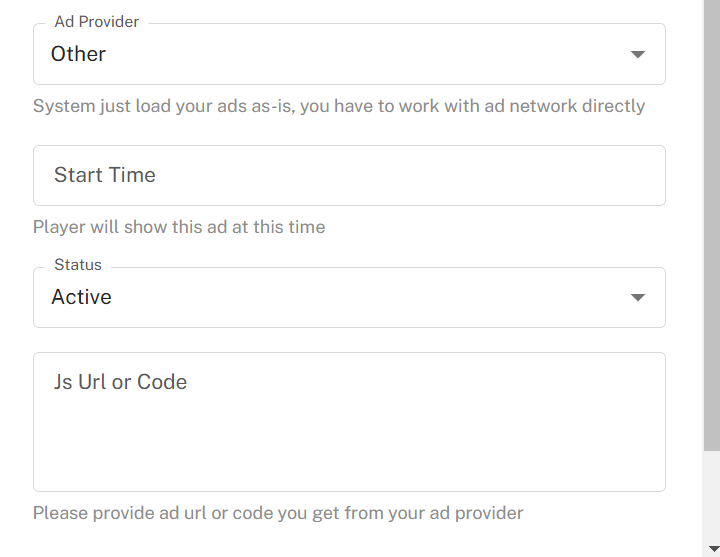Click the selected status "Active"
Screen dimensions: 720x557
point(82,297)
